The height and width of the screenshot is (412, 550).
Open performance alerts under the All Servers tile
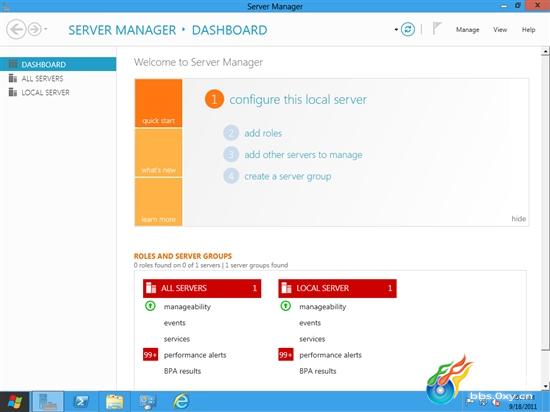(x=195, y=355)
